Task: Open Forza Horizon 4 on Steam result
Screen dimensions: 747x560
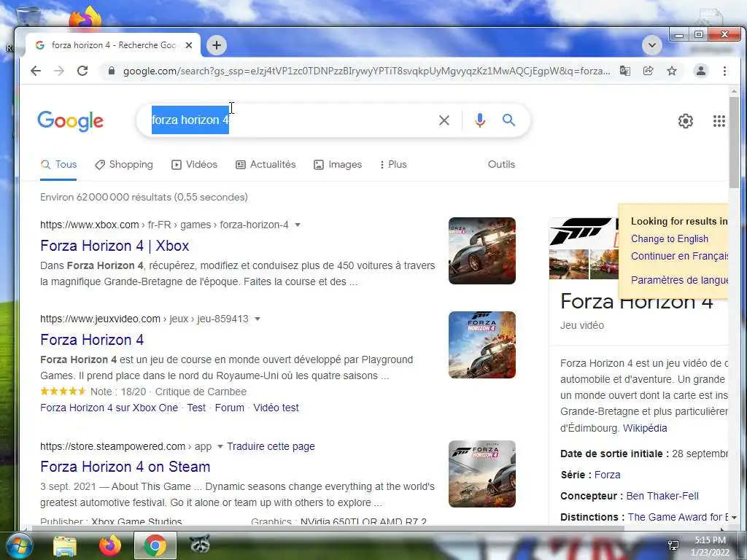Action: [125, 467]
